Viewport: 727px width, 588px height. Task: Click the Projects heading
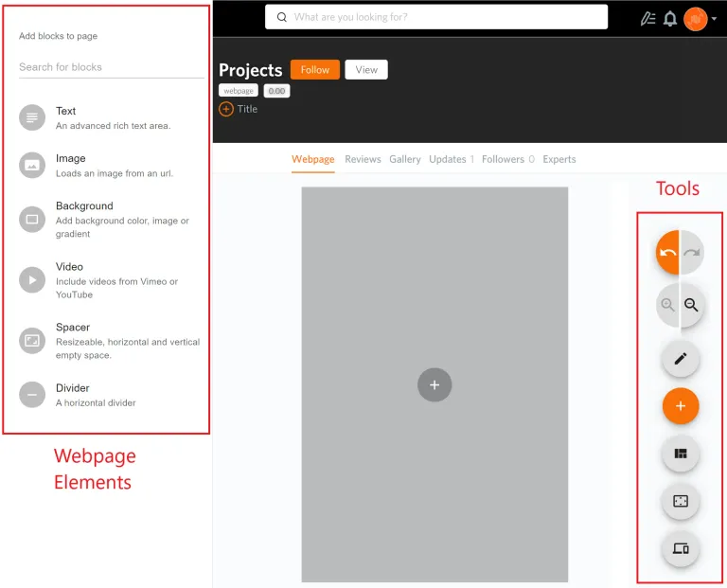click(250, 70)
